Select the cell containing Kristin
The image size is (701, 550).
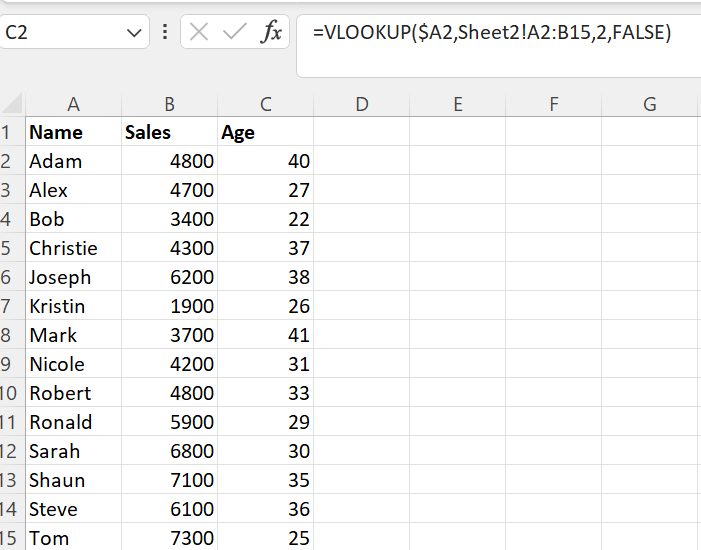73,305
